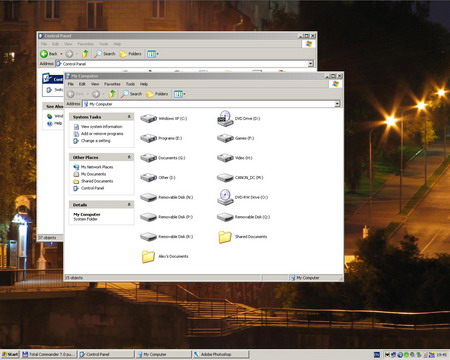This screenshot has height=360, width=450.
Task: Select the Other (I:) drive icon
Action: [x=148, y=177]
